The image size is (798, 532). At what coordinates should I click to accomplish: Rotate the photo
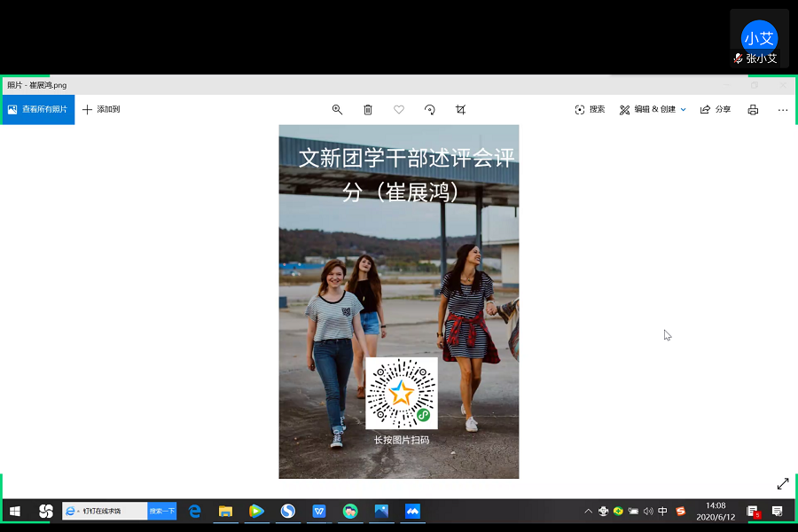(430, 110)
